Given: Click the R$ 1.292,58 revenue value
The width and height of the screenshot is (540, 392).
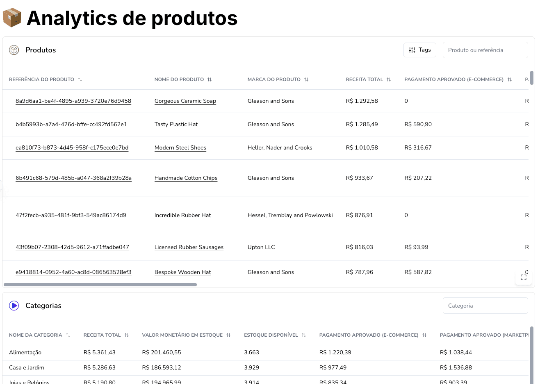Looking at the screenshot, I should point(362,101).
